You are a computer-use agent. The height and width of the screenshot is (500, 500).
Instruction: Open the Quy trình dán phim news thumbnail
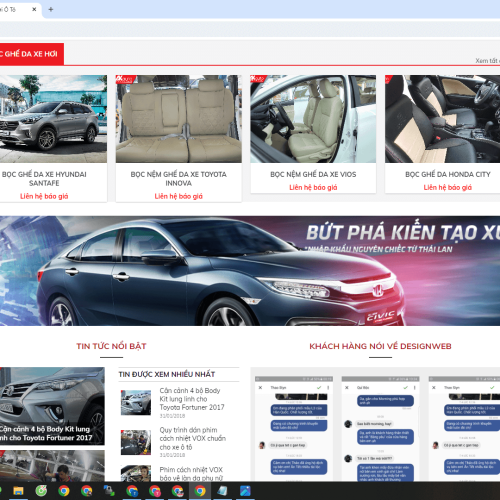pos(136,442)
